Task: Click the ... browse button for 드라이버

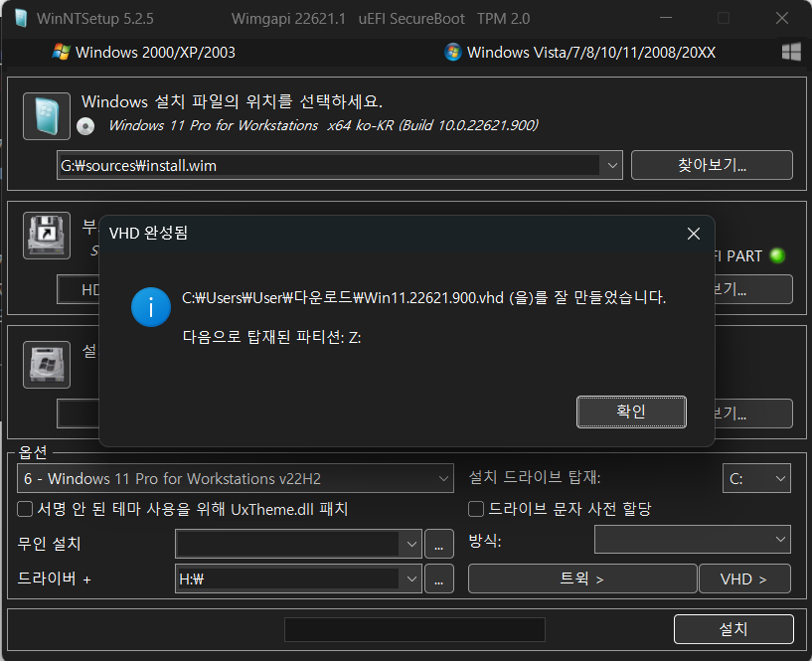Action: 439,578
